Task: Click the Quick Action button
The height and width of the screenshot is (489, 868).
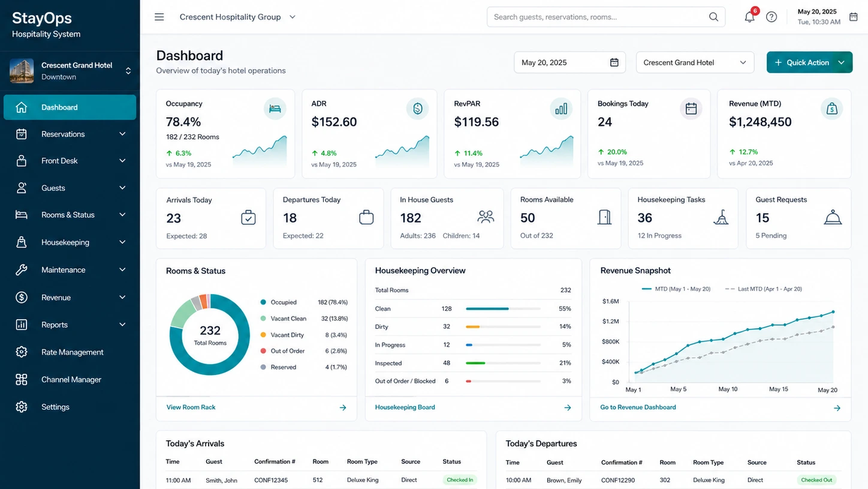Action: click(809, 62)
